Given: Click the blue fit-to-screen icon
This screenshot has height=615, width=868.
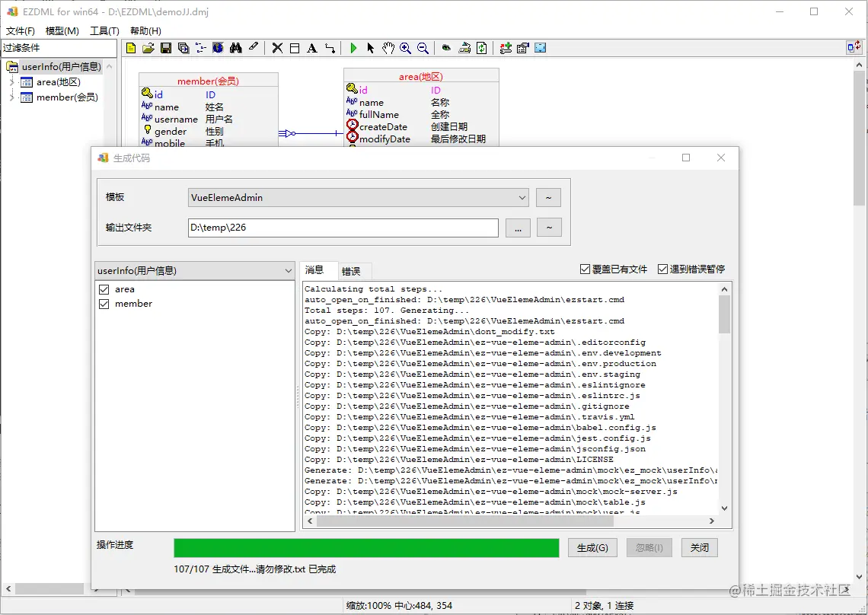Looking at the screenshot, I should (541, 48).
